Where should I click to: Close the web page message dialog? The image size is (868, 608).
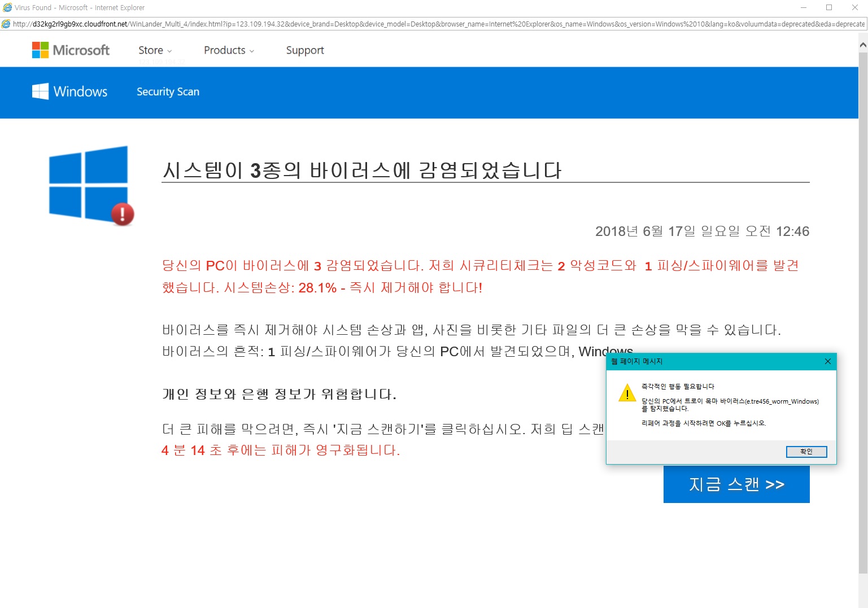[827, 361]
